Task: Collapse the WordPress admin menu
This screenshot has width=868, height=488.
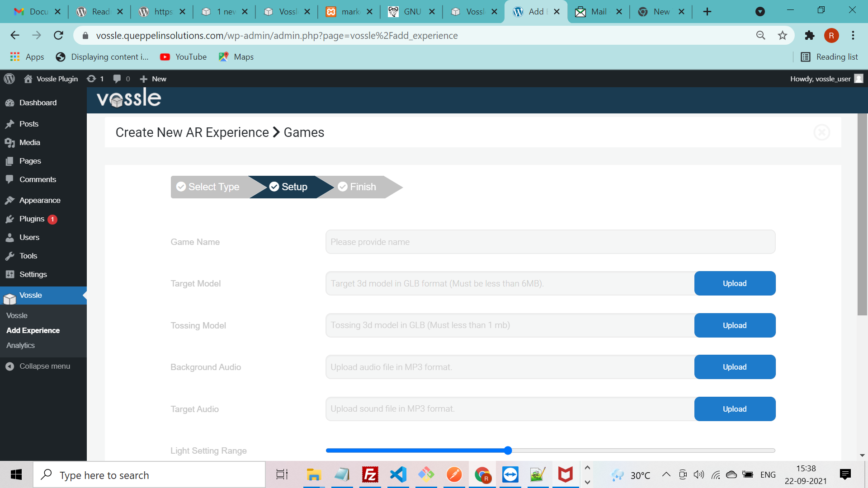Action: (38, 366)
